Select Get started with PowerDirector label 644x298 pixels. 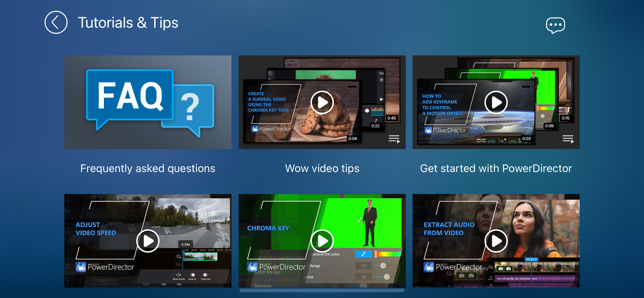[x=496, y=168]
